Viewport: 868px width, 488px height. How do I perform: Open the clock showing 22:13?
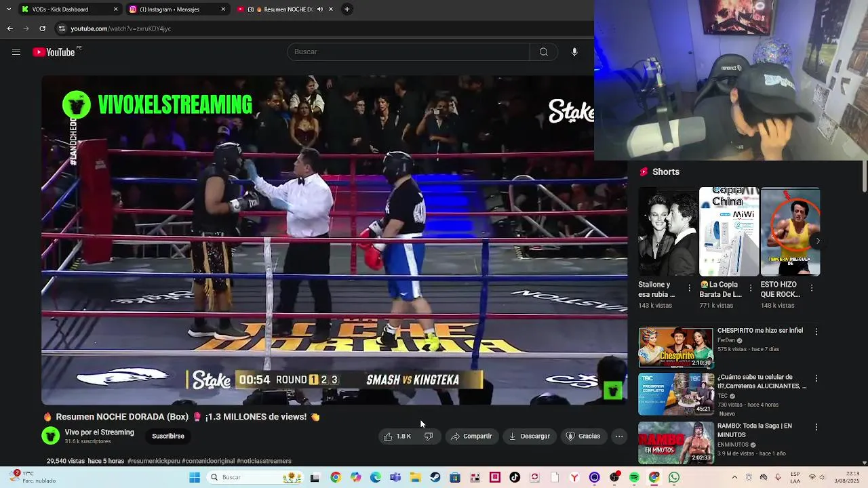(848, 477)
